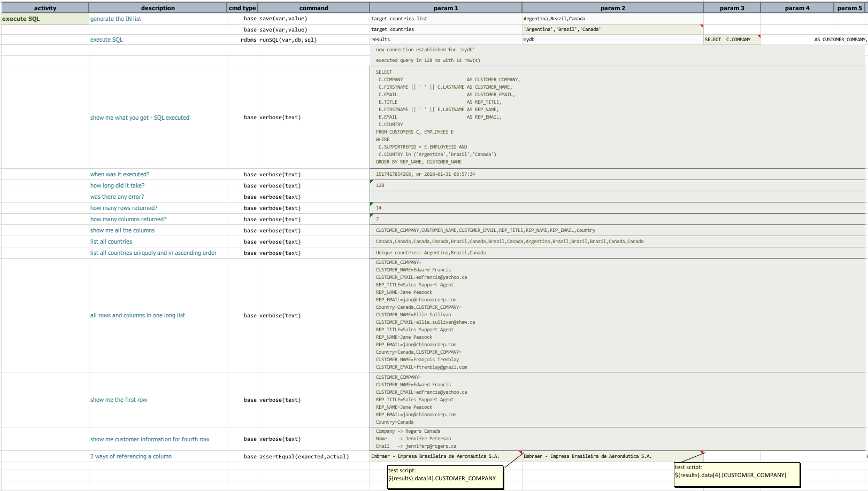Click the output cell containing 'CUSTOMER_NAME=Ellie Sullivan'
The image size is (868, 491).
(x=617, y=315)
